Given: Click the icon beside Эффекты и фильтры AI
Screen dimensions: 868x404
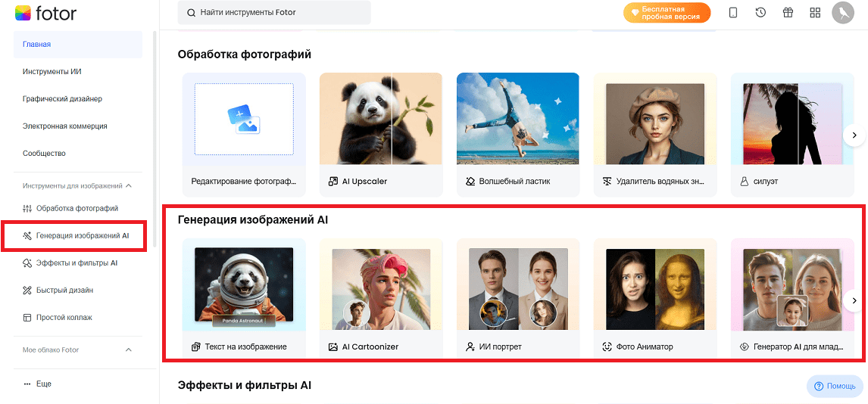Looking at the screenshot, I should pyautogui.click(x=28, y=263).
